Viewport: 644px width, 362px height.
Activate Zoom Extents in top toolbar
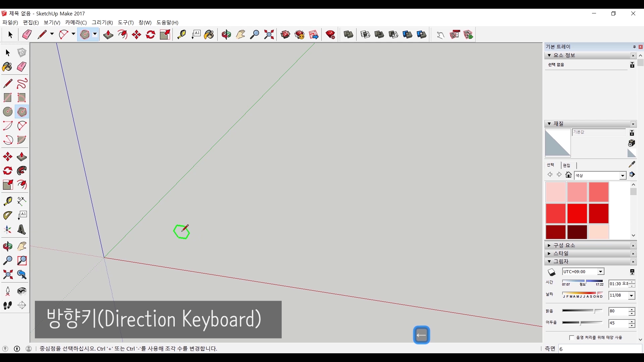pos(269,35)
